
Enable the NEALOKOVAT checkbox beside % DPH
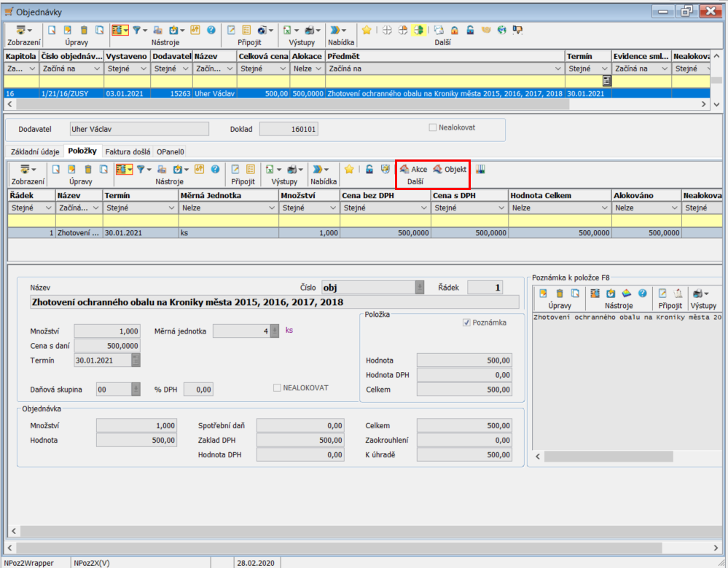pyautogui.click(x=277, y=388)
